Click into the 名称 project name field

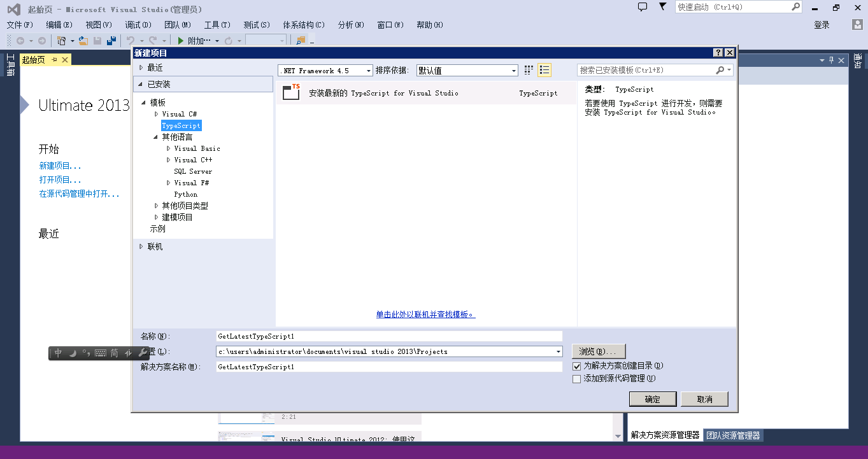[389, 336]
